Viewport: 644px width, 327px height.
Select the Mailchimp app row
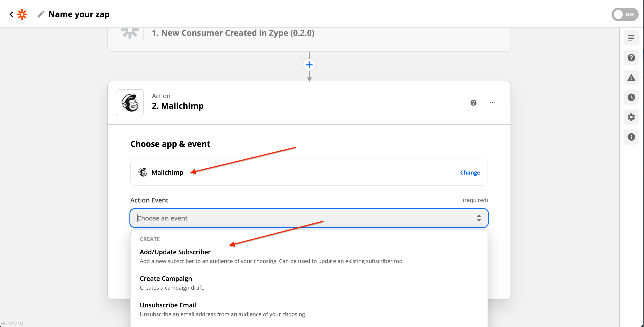pyautogui.click(x=309, y=172)
